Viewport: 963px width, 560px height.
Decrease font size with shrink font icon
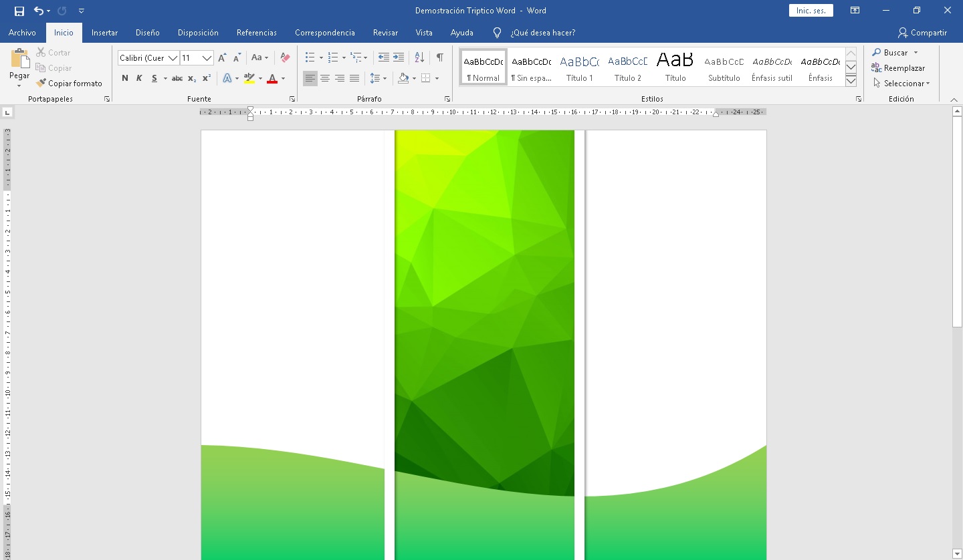tap(237, 58)
